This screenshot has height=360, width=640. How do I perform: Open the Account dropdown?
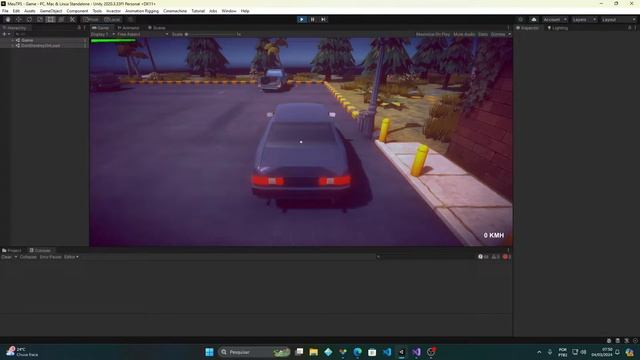tap(554, 20)
